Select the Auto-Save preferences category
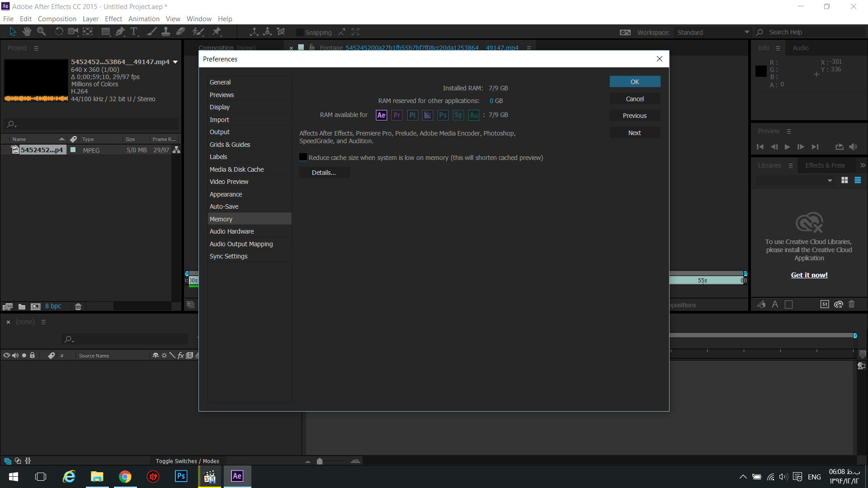 (x=250, y=206)
